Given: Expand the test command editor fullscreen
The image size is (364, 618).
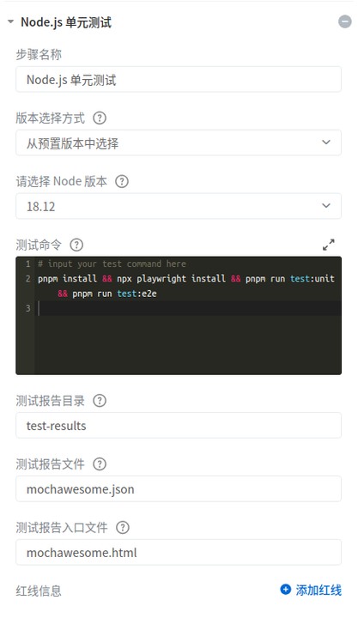Looking at the screenshot, I should coord(328,245).
